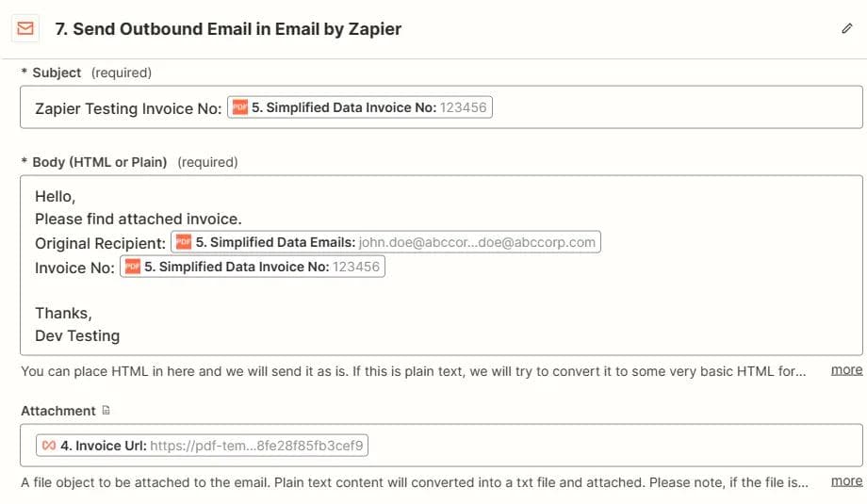Click the PDF icon in the Subject pill
The height and width of the screenshot is (504, 867).
coord(240,108)
